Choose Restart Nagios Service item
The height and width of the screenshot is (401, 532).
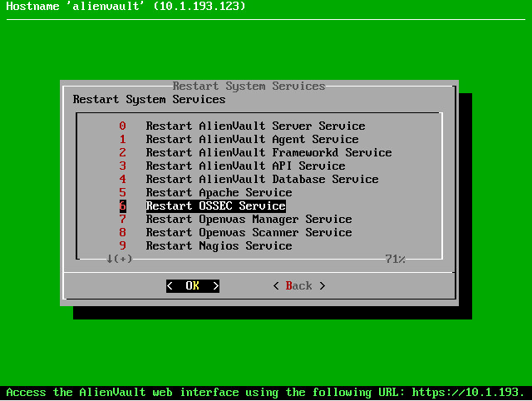[x=219, y=245]
